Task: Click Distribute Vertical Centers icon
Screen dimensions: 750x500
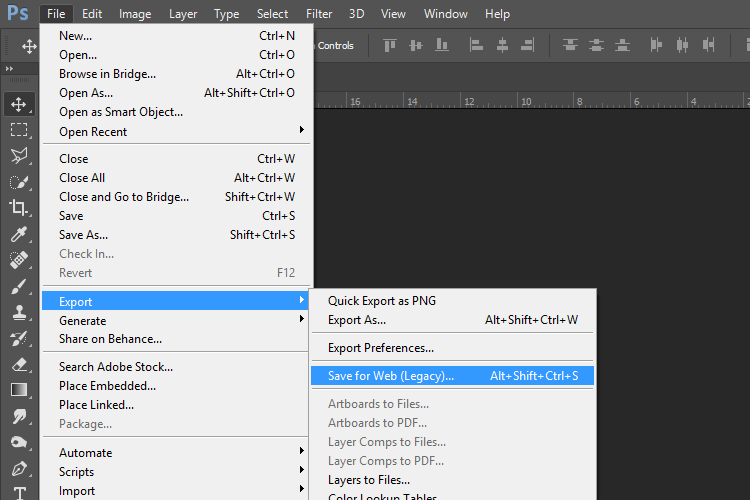Action: [x=596, y=45]
